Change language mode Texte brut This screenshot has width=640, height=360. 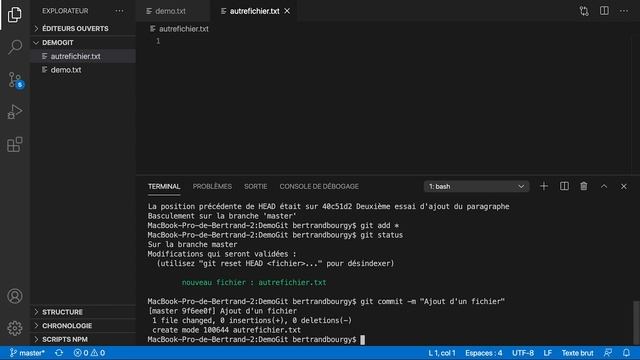pos(577,353)
